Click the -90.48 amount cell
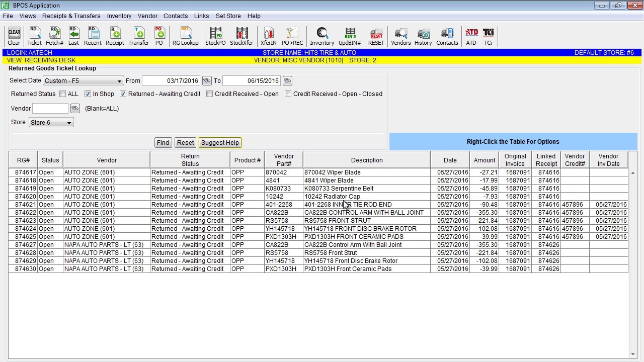The height and width of the screenshot is (362, 644). [485, 205]
